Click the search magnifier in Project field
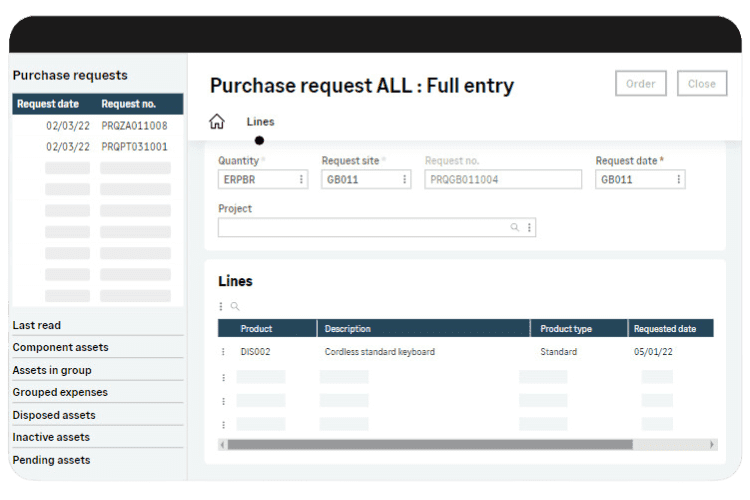 515,228
